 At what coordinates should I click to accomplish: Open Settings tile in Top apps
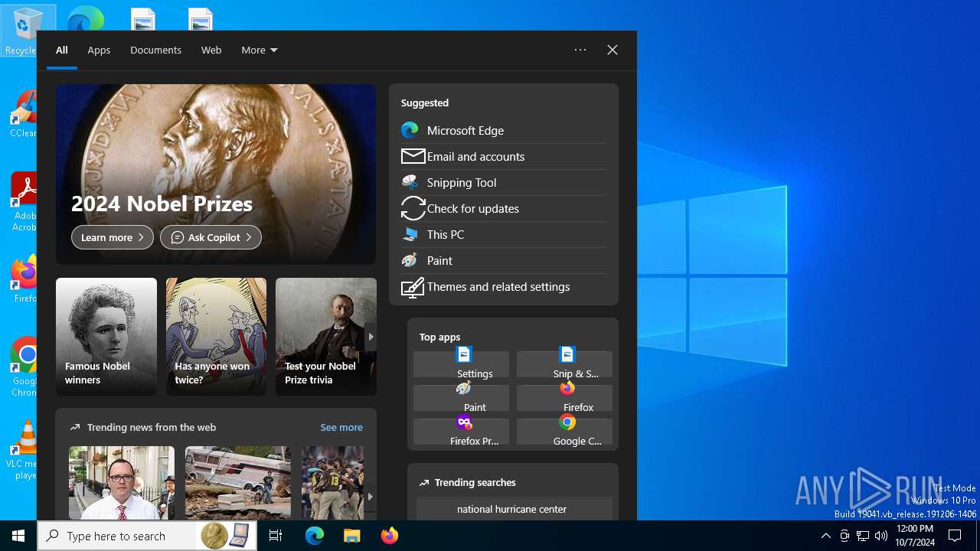(461, 364)
